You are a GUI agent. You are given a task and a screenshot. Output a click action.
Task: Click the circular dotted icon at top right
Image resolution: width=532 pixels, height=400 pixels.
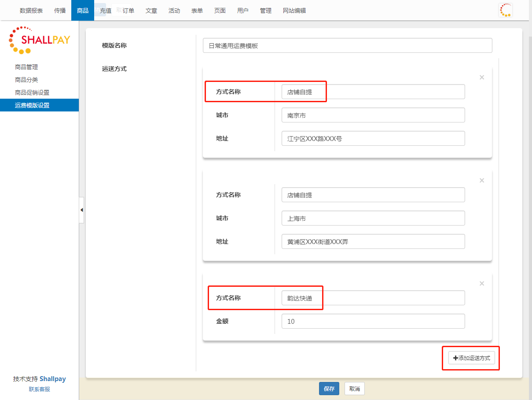(505, 10)
